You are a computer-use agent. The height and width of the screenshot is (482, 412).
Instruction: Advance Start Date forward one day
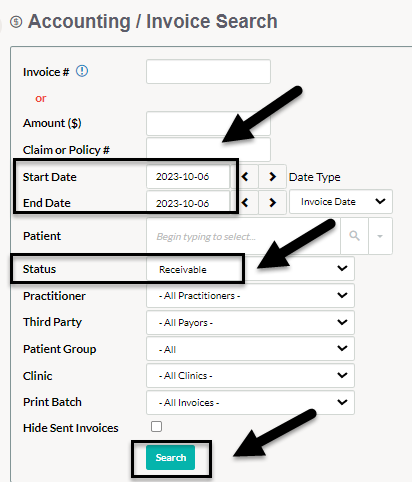coord(272,176)
